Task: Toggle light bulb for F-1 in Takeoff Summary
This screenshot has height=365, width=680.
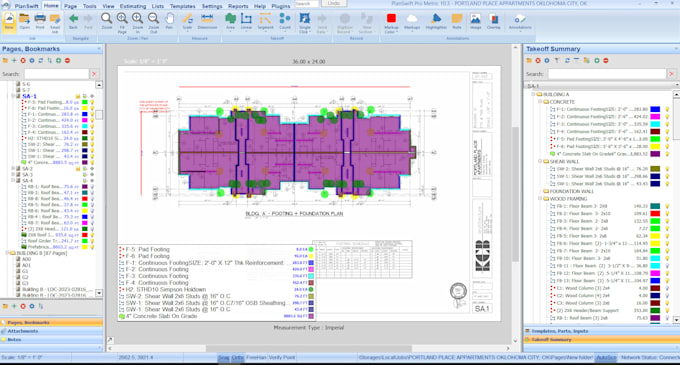Action: [667, 109]
